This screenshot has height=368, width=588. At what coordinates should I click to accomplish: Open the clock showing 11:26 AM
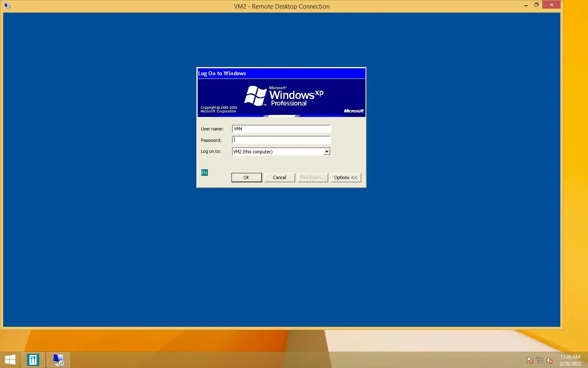570,360
